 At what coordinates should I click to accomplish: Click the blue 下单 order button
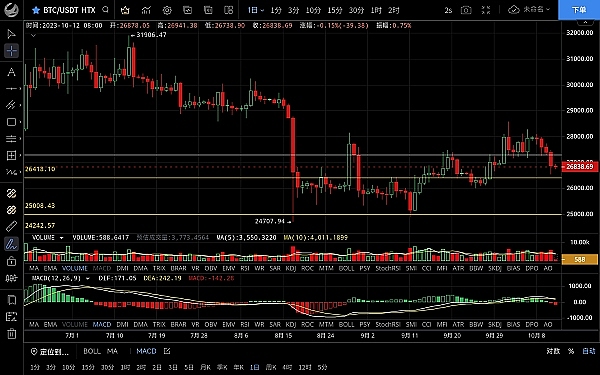pos(579,10)
